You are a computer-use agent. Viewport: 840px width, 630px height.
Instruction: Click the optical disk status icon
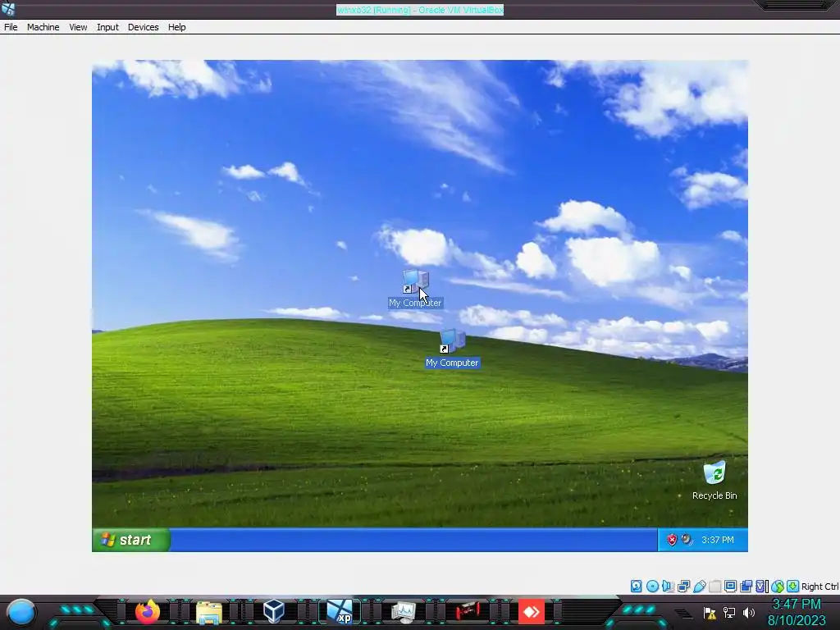(652, 586)
